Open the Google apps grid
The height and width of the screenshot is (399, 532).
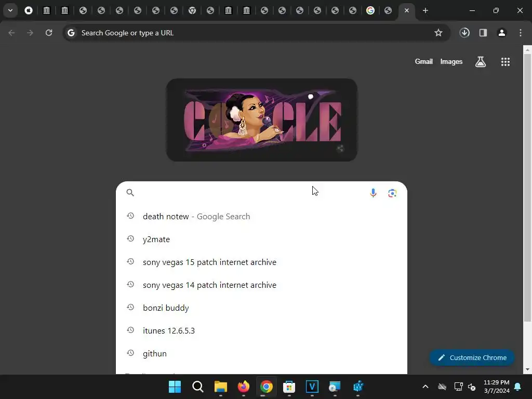506,62
